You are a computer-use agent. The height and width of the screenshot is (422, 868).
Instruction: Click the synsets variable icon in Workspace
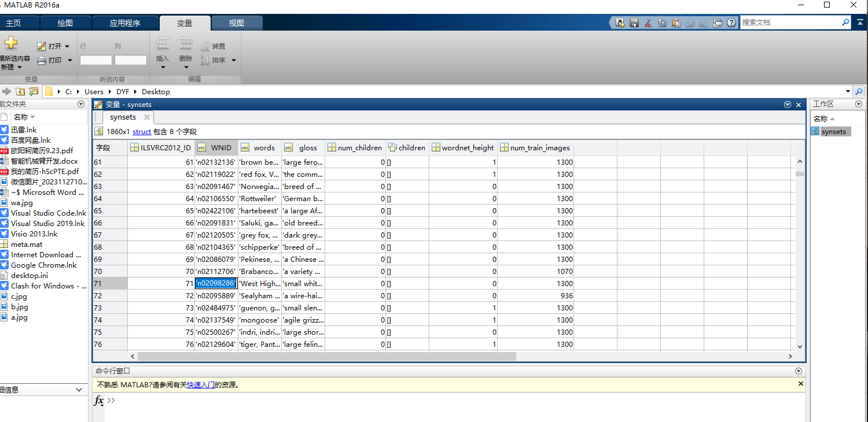point(816,132)
